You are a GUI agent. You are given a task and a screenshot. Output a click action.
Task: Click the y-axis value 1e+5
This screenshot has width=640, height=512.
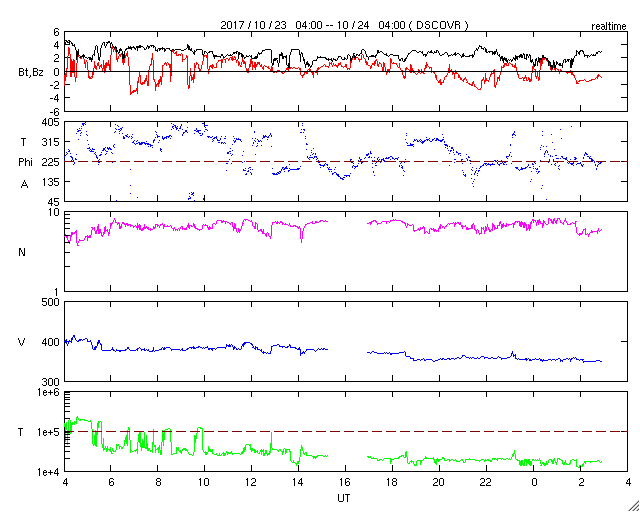click(48, 432)
